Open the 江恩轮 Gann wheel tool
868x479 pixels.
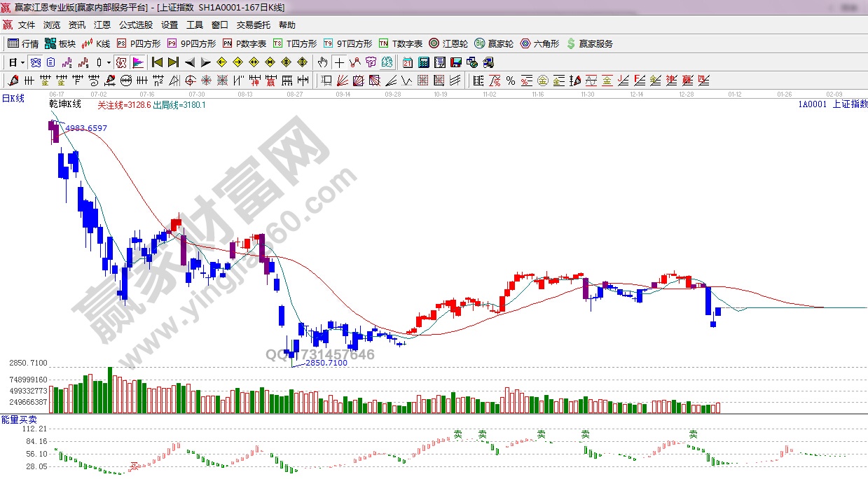449,43
